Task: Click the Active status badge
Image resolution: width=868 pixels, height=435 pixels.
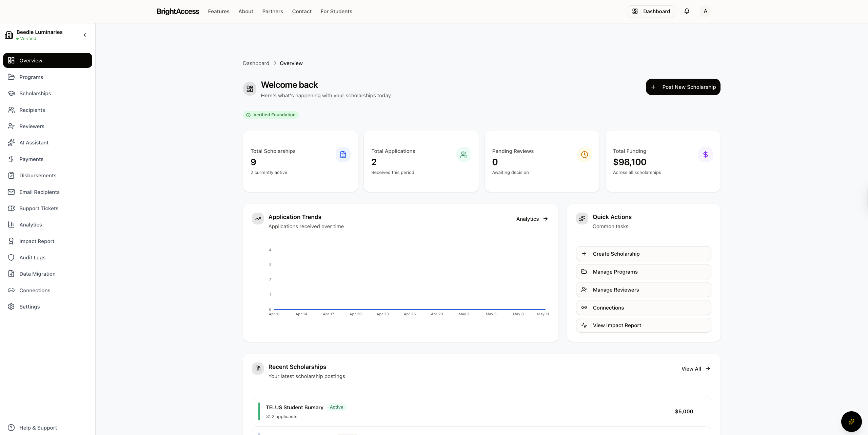Action: point(336,407)
